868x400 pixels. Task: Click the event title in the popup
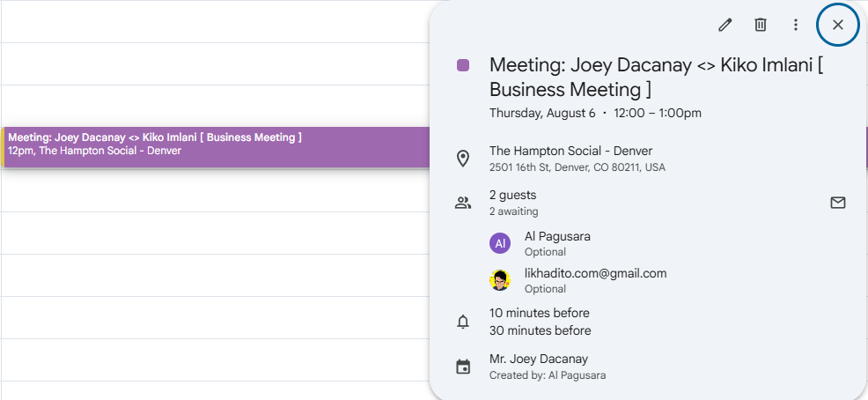coord(657,77)
